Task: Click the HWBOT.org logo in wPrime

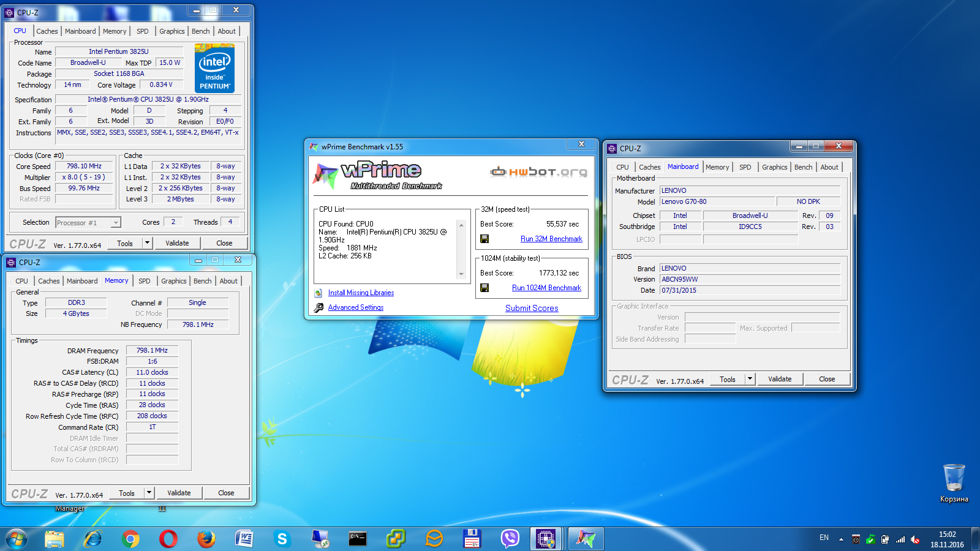Action: pyautogui.click(x=538, y=171)
